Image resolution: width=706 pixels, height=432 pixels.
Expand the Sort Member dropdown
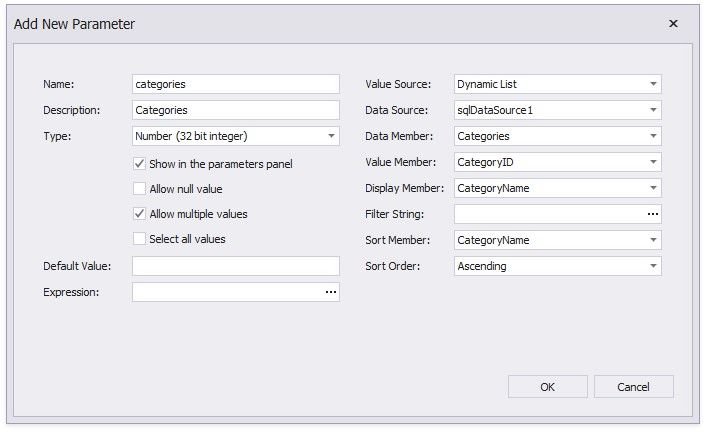pos(652,240)
